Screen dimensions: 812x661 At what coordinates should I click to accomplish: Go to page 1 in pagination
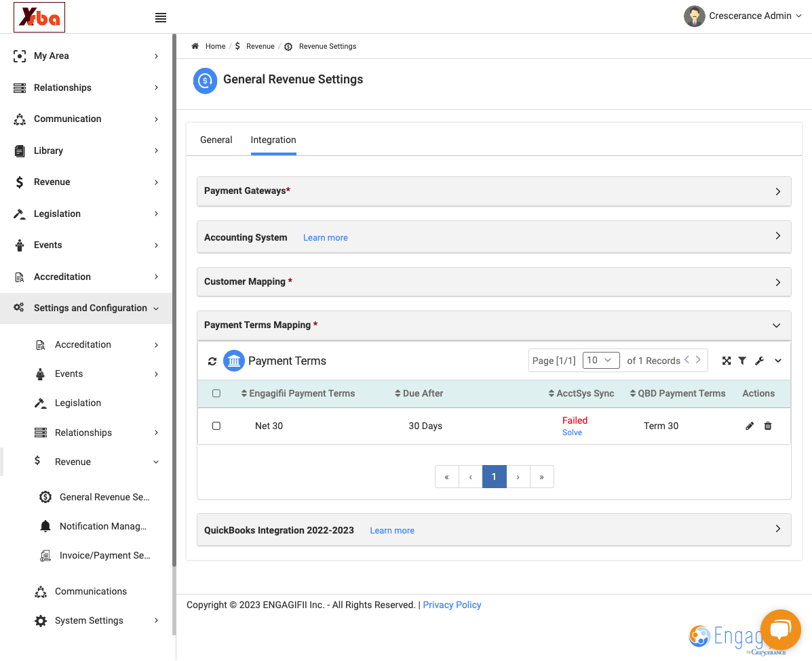coord(494,477)
